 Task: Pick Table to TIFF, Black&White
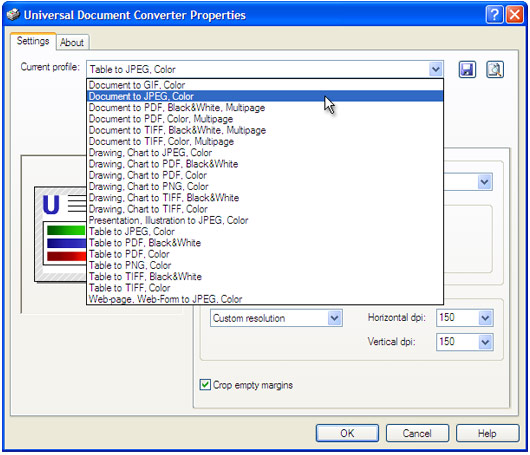point(265,277)
